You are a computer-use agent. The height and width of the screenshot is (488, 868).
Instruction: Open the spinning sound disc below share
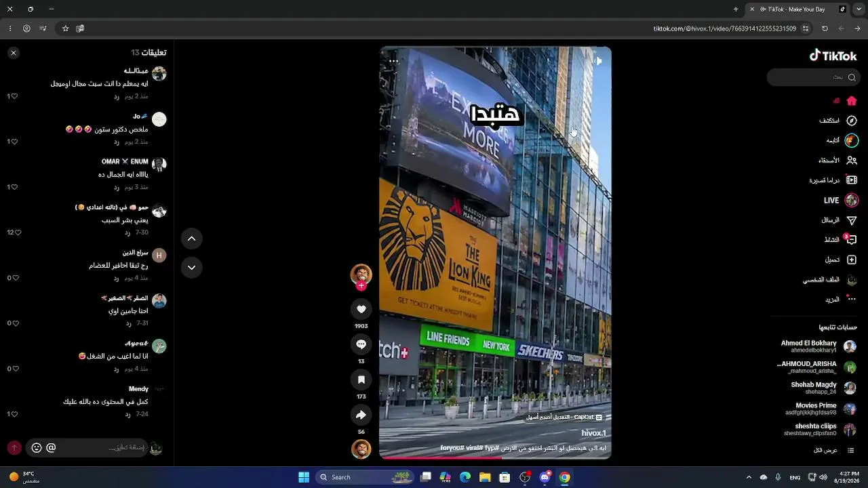coord(361,449)
